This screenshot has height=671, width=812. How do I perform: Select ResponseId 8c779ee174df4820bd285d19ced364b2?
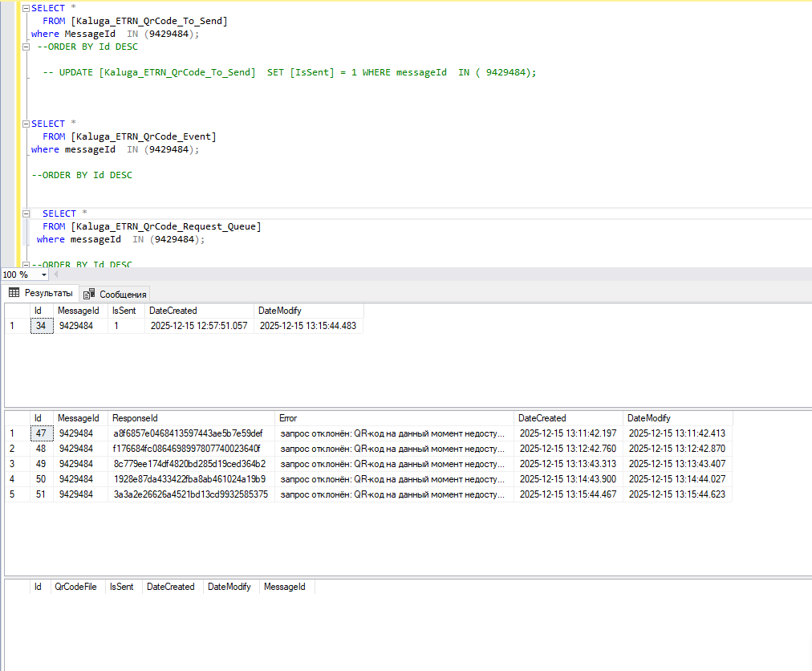[x=191, y=464]
